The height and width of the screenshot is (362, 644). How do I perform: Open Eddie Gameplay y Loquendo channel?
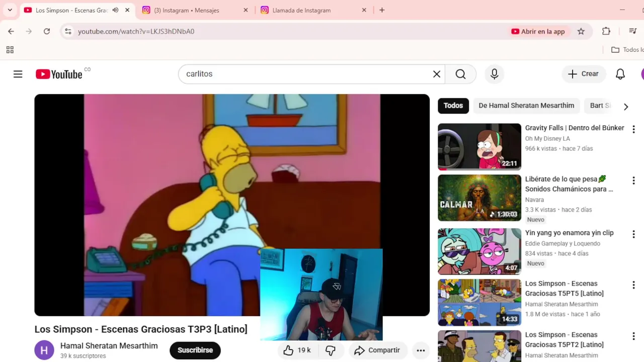[562, 243]
